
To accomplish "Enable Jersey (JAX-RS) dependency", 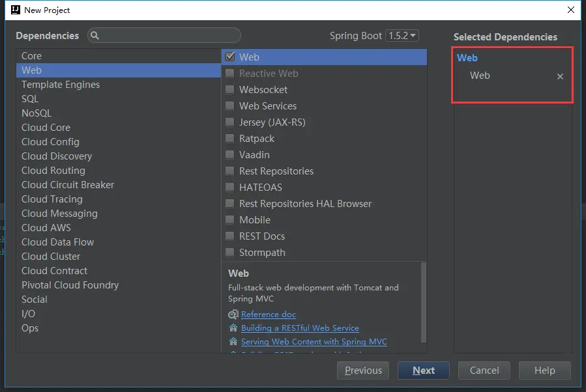I will tap(230, 122).
